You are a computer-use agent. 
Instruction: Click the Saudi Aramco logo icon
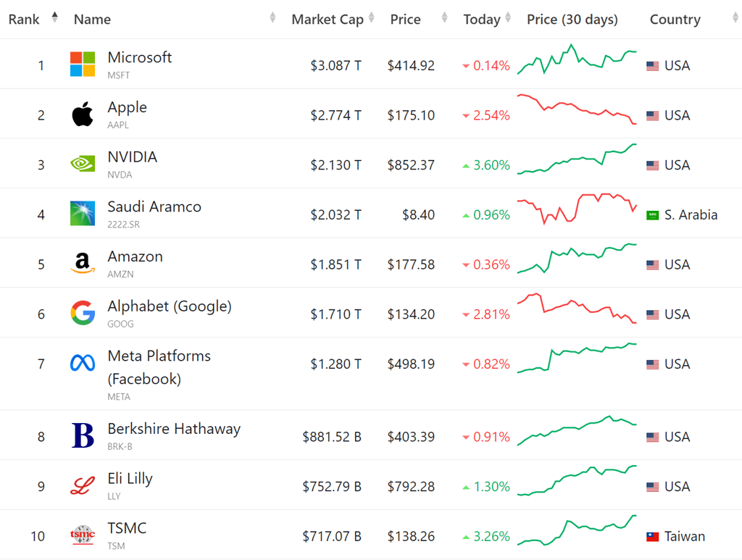(x=83, y=214)
